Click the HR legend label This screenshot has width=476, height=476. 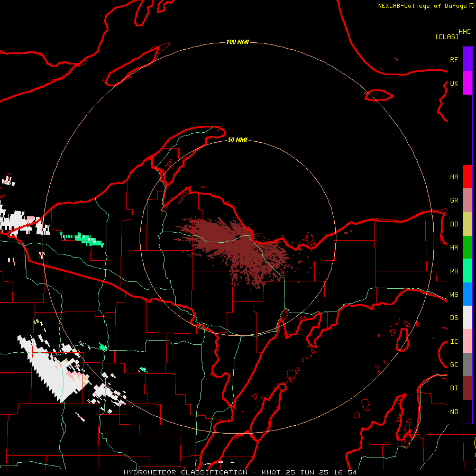pyautogui.click(x=454, y=248)
